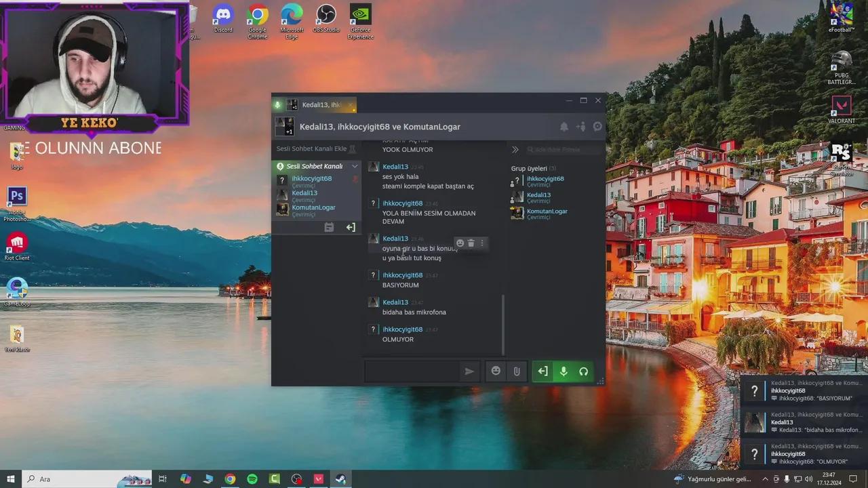Open the group chat settings gear
The image size is (868, 488).
point(597,127)
